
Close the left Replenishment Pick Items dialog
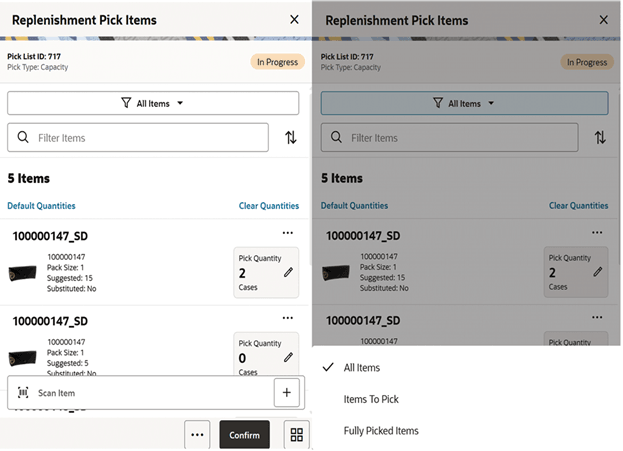click(293, 20)
